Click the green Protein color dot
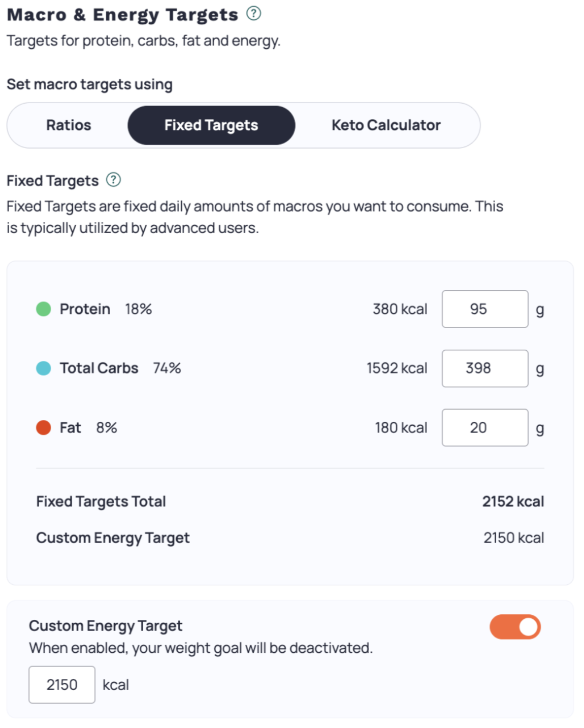 [44, 309]
